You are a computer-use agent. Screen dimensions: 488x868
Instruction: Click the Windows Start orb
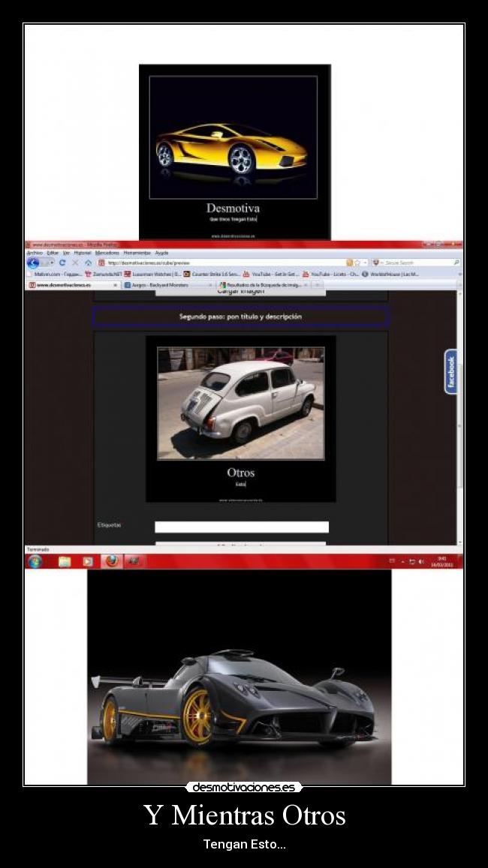35,561
